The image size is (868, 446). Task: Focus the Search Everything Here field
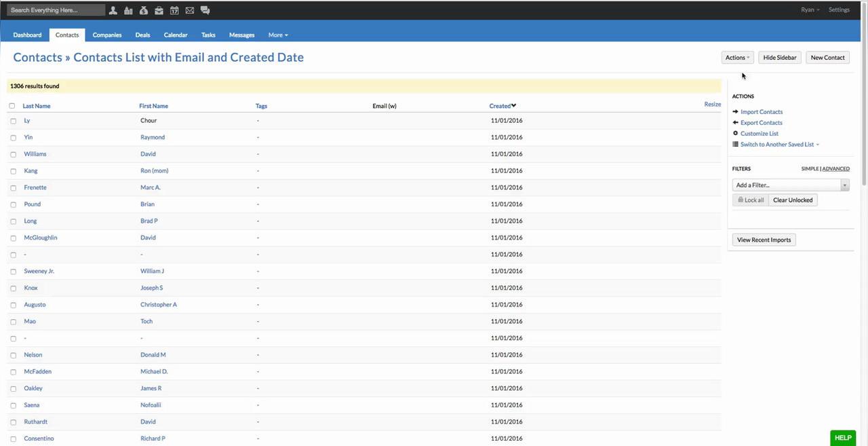click(x=56, y=10)
